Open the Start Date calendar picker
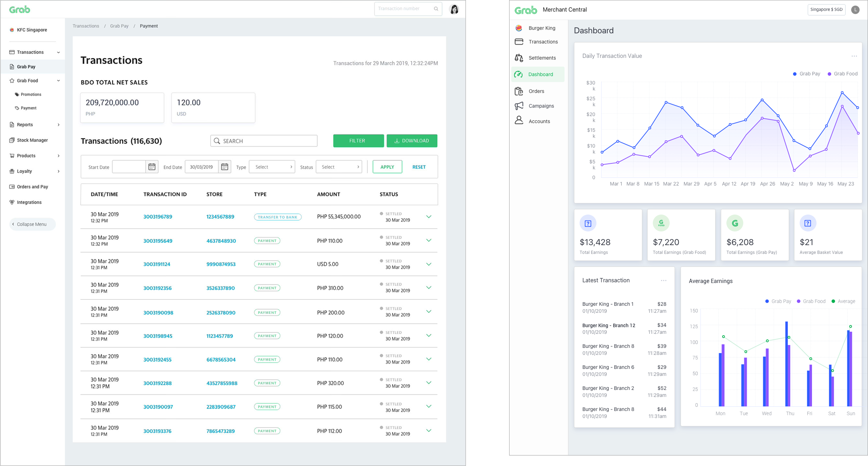This screenshot has width=868, height=466. 152,167
